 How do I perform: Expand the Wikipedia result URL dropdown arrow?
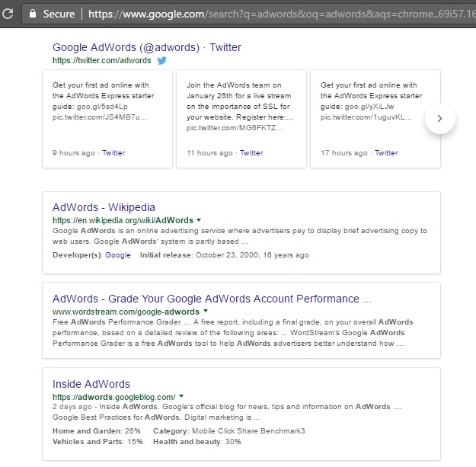point(199,220)
